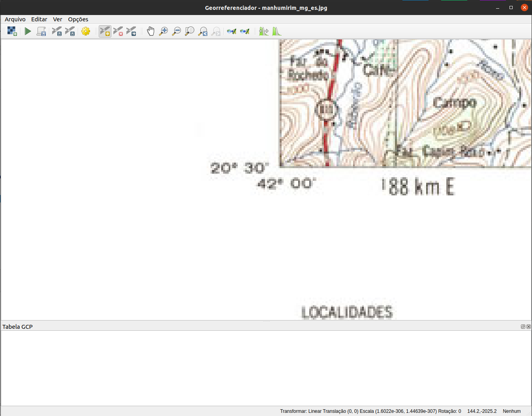This screenshot has width=532, height=416.
Task: Link QGIS canvas to georeferencer view
Action: click(x=245, y=31)
